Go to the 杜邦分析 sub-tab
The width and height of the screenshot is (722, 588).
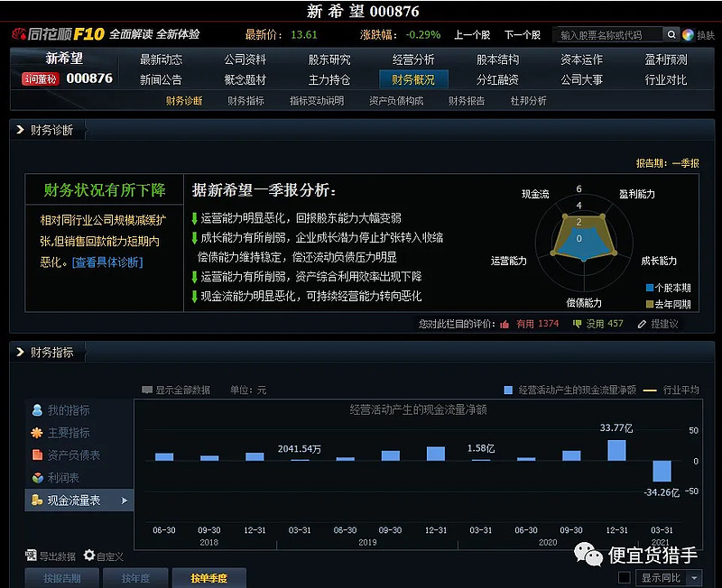click(x=528, y=101)
